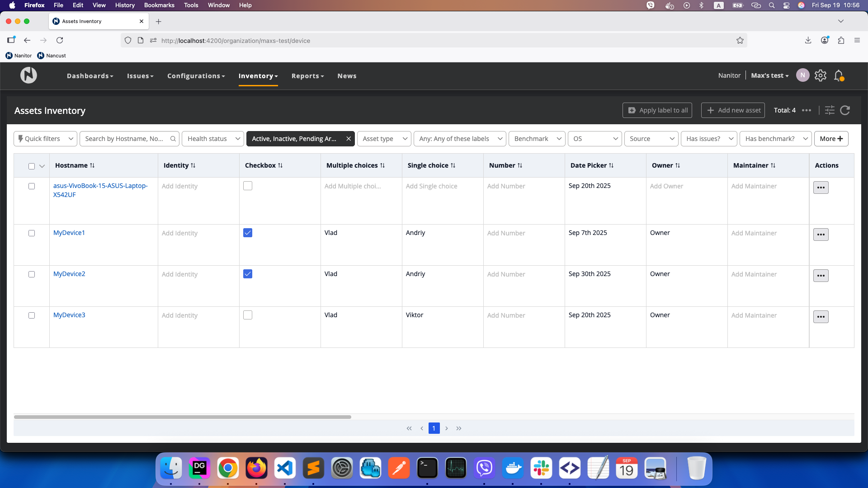The width and height of the screenshot is (868, 488).
Task: Expand the Health status dropdown
Action: (213, 139)
